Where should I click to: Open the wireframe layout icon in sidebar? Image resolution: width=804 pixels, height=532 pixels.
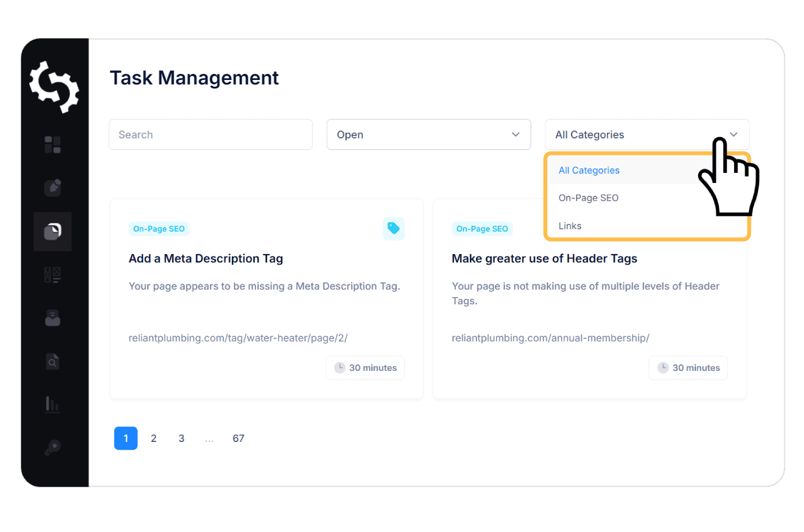53,275
